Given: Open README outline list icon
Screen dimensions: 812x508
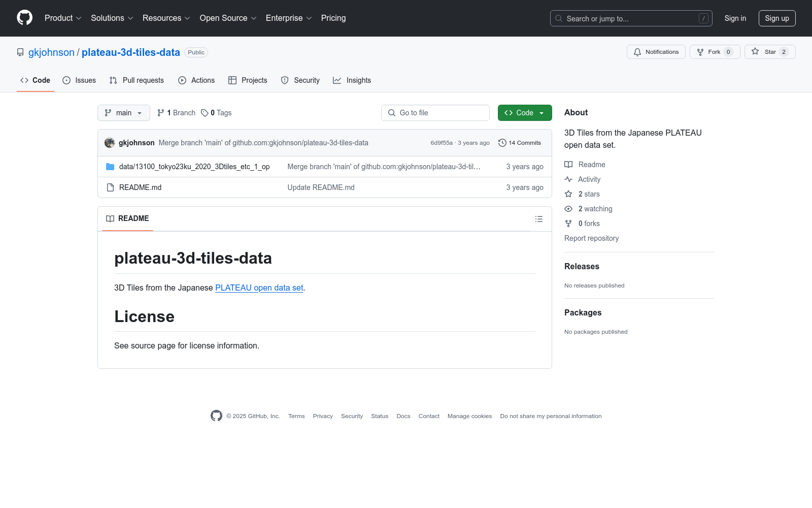Looking at the screenshot, I should tap(539, 219).
